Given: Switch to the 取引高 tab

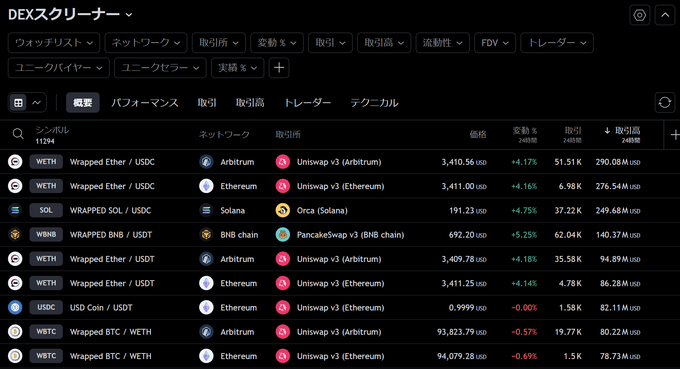Looking at the screenshot, I should click(x=250, y=103).
